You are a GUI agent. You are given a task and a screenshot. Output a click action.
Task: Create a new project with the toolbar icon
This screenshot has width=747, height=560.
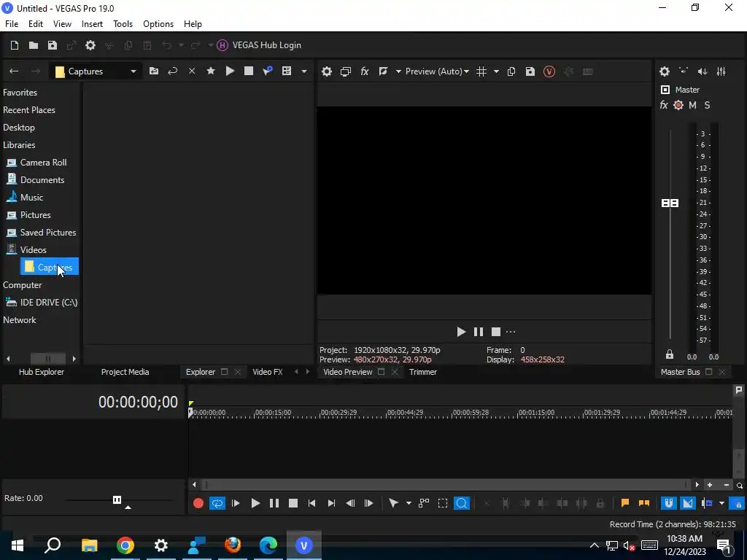click(15, 45)
